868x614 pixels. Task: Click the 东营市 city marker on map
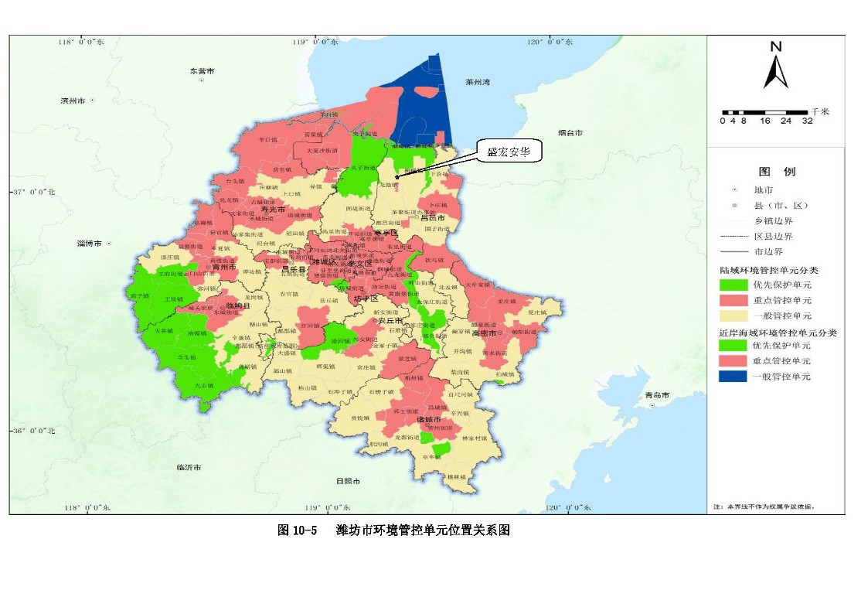(202, 80)
